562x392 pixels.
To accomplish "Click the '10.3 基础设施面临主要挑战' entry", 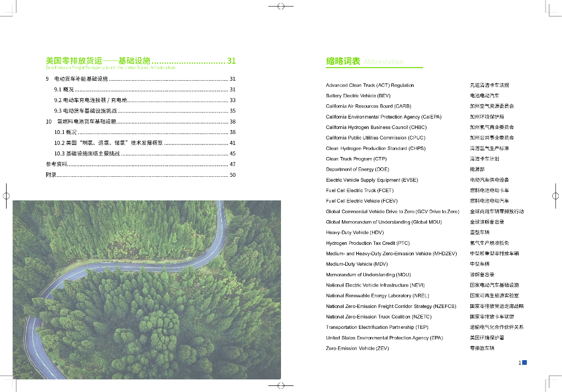I will click(145, 154).
